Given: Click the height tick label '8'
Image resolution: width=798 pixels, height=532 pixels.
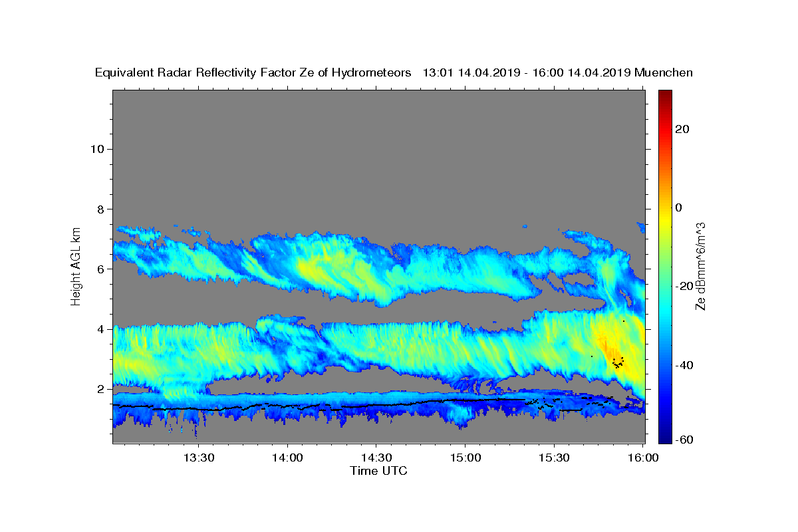Looking at the screenshot, I should coord(100,209).
